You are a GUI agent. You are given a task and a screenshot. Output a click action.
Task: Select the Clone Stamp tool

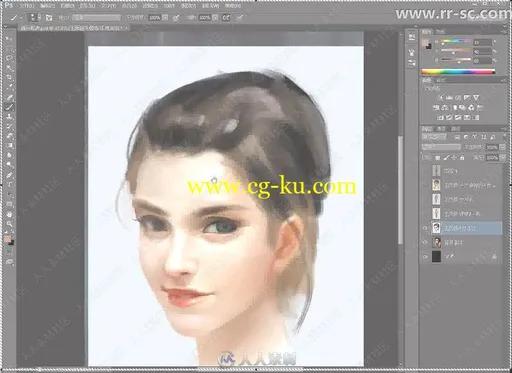(9, 117)
